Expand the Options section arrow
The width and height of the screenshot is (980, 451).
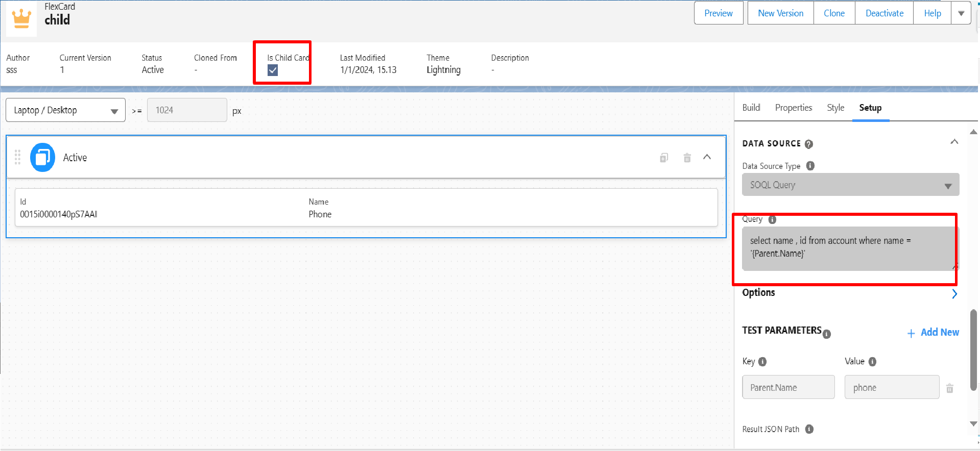[x=954, y=294]
